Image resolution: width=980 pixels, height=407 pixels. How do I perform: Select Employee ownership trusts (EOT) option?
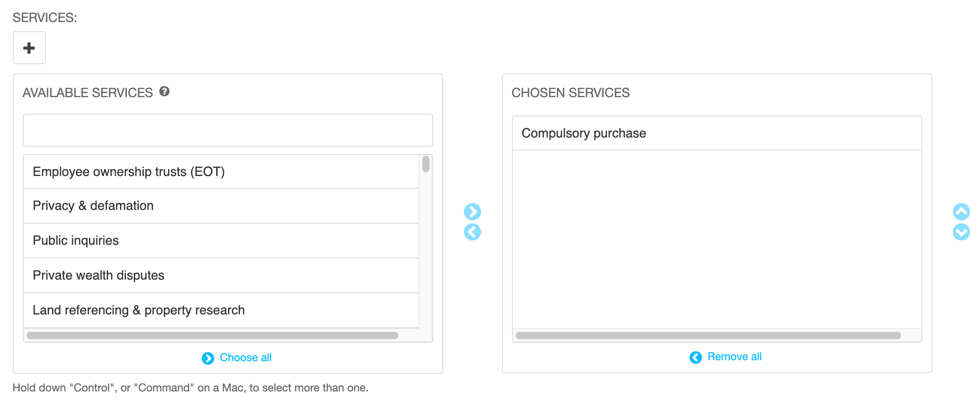coord(221,172)
